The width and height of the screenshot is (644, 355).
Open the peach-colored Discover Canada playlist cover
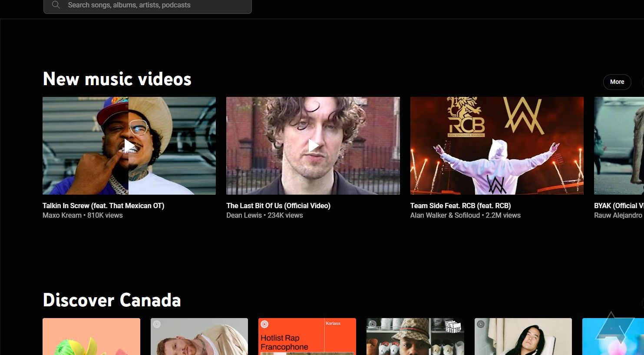tap(91, 336)
